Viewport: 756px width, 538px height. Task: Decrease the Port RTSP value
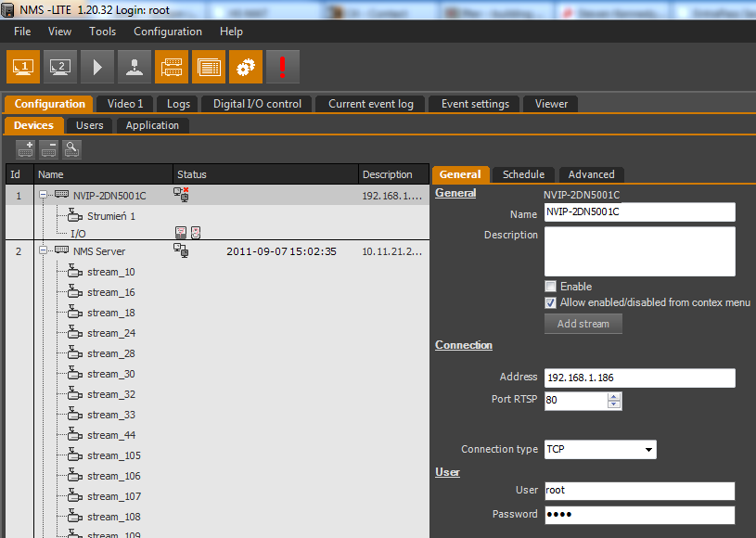[x=614, y=404]
